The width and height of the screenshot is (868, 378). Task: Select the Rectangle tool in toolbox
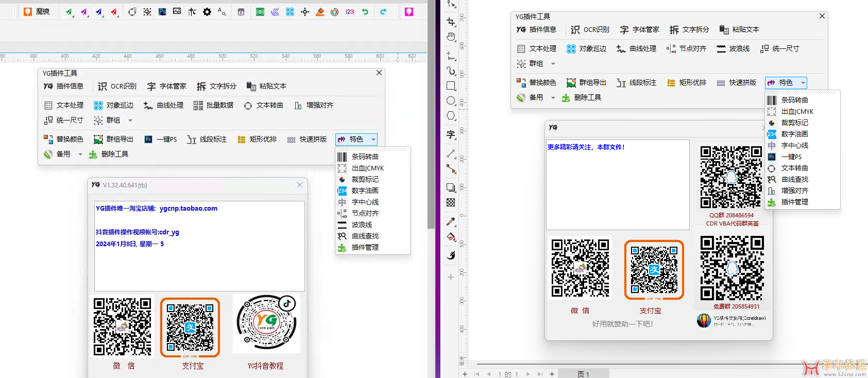(451, 86)
